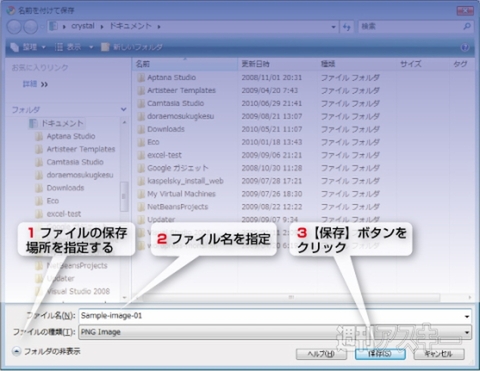This screenshot has height=371, width=480.
Task: Click the date 2008/11/01 20:31
Action: 272,78
